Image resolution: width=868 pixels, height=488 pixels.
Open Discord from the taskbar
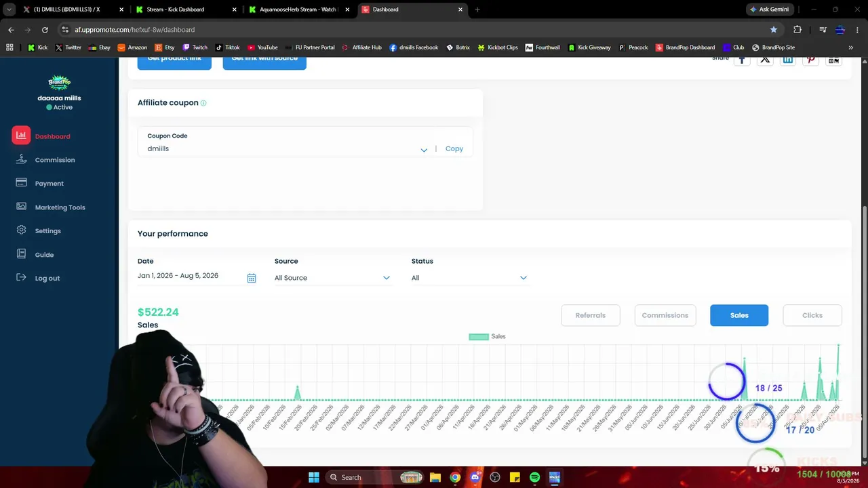(x=475, y=477)
